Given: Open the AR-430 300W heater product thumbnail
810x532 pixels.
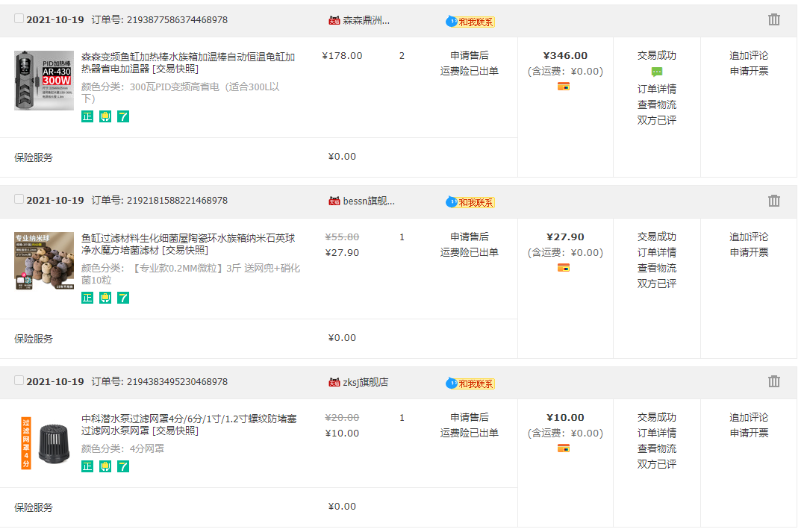Looking at the screenshot, I should coord(44,81).
